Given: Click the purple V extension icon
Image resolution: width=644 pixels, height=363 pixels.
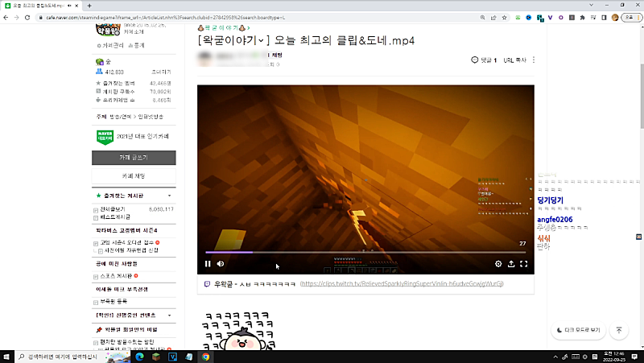Looking at the screenshot, I should click(x=550, y=18).
